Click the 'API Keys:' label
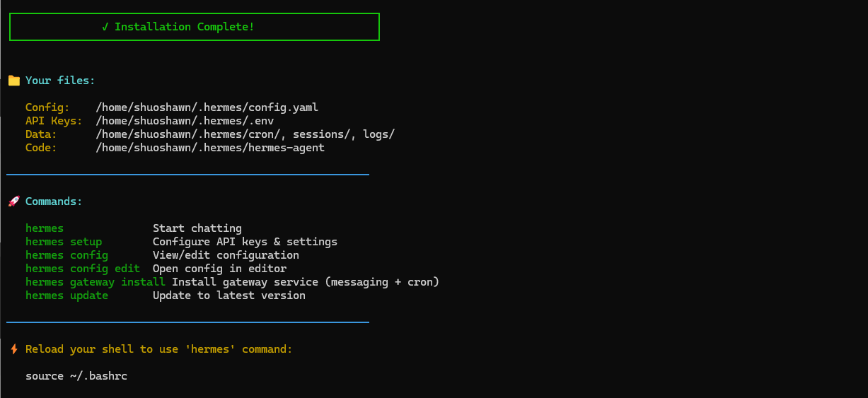 pos(54,121)
